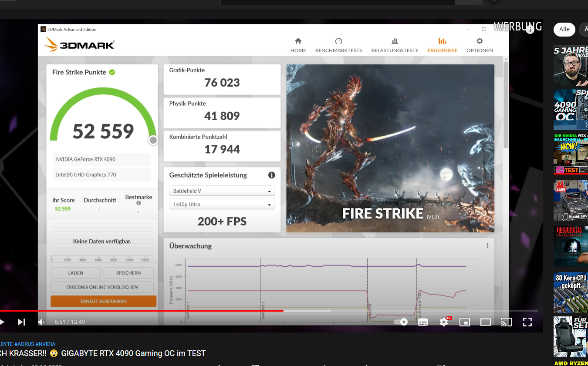This screenshot has width=588, height=366.
Task: Click the 3DMark Advanced Edition title bar text
Action: click(72, 29)
